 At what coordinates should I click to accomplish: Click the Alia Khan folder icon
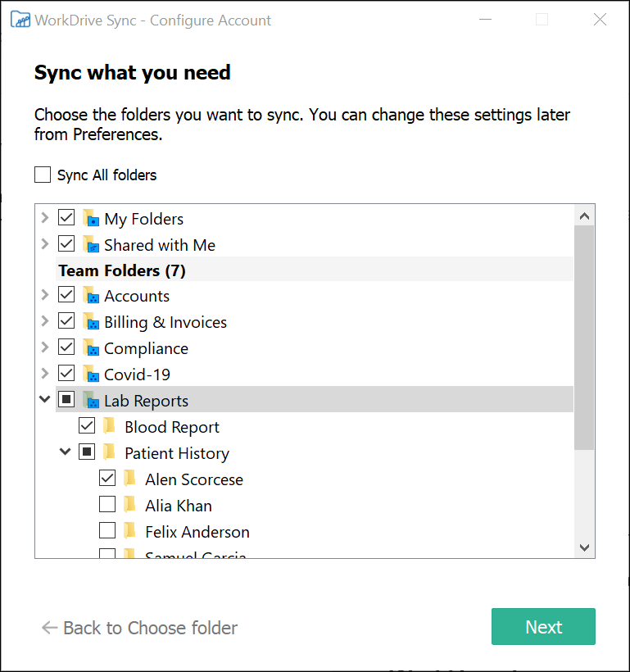tap(129, 504)
